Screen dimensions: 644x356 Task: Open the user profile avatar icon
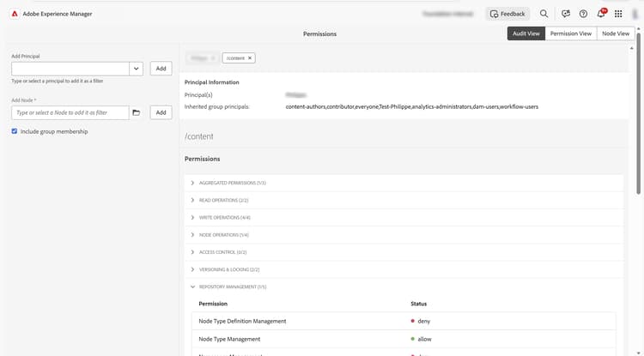(x=635, y=14)
